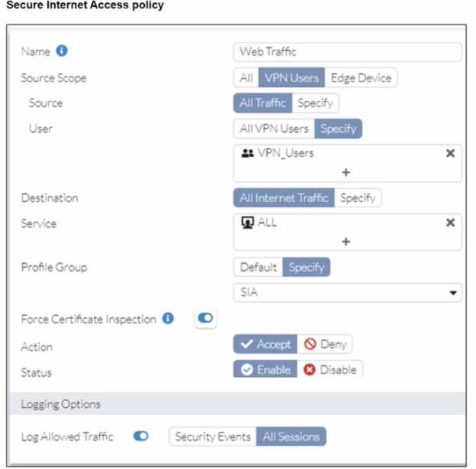
Task: Set Source Scope to Edge Device
Action: pos(361,77)
